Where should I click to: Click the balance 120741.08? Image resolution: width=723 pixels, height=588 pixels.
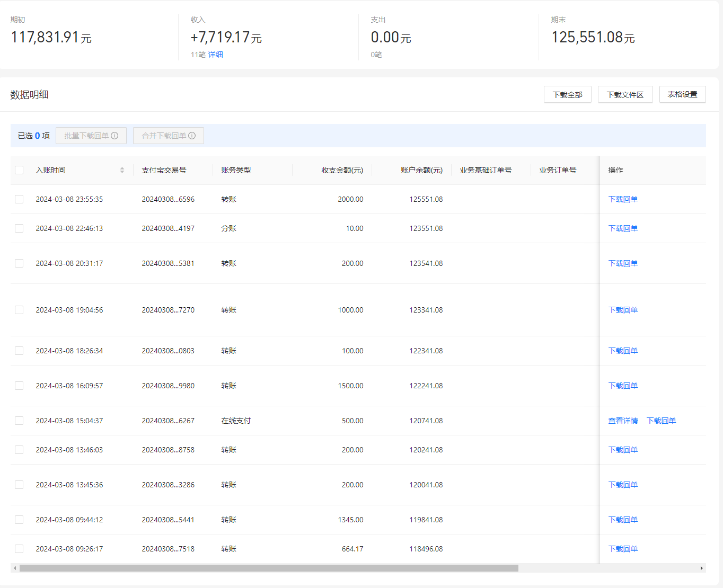(x=426, y=421)
